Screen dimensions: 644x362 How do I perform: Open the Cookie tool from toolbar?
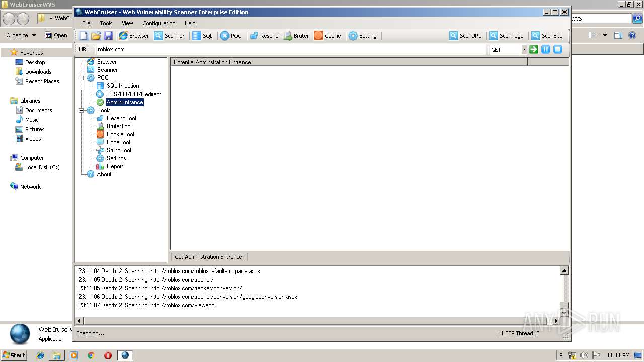(328, 36)
